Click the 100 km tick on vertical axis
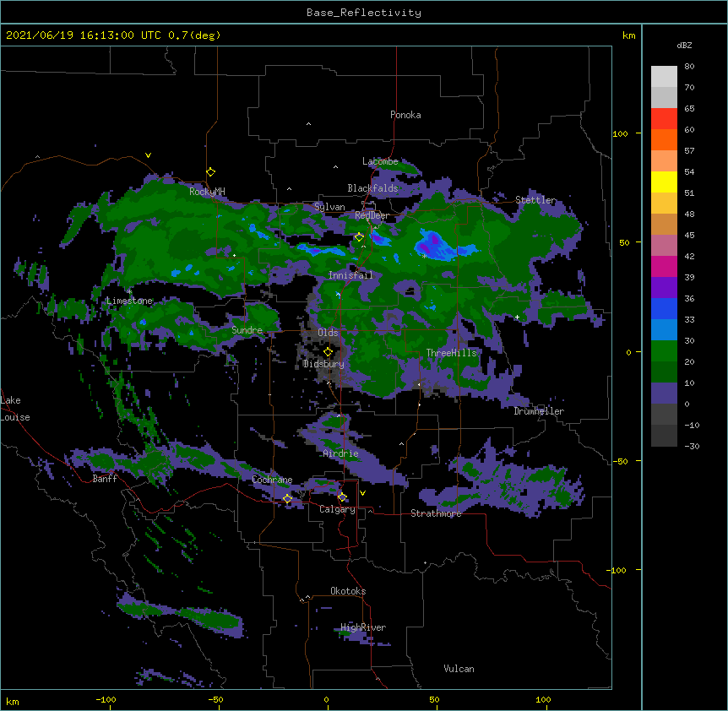The width and height of the screenshot is (728, 711). (x=620, y=133)
